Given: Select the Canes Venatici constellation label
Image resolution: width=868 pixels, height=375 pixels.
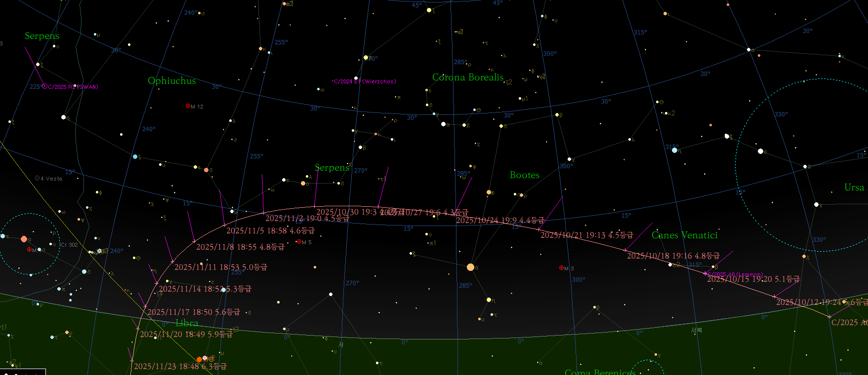Looking at the screenshot, I should 685,235.
